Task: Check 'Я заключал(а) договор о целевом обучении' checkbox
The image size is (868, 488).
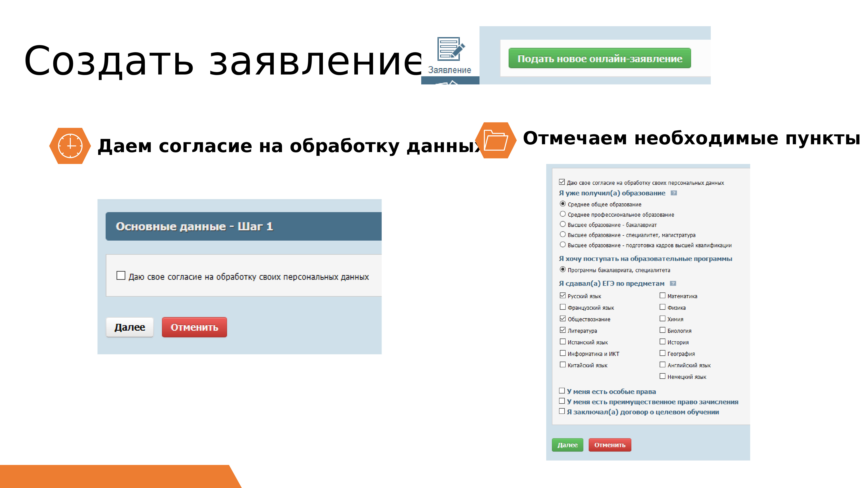Action: 562,411
